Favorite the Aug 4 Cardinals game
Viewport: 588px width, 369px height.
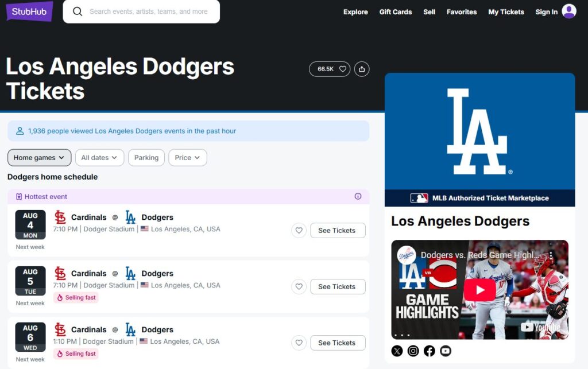pyautogui.click(x=299, y=230)
